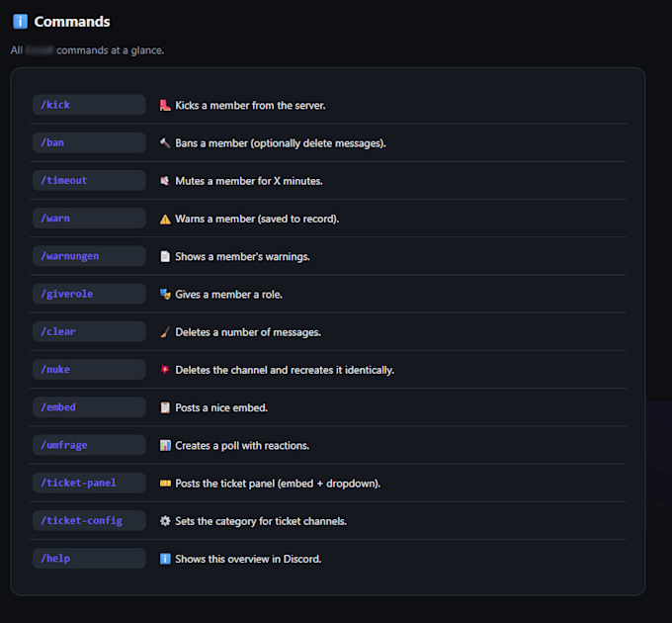Click 'Deletes a number of messages.' text
672x623 pixels.
[x=248, y=332]
